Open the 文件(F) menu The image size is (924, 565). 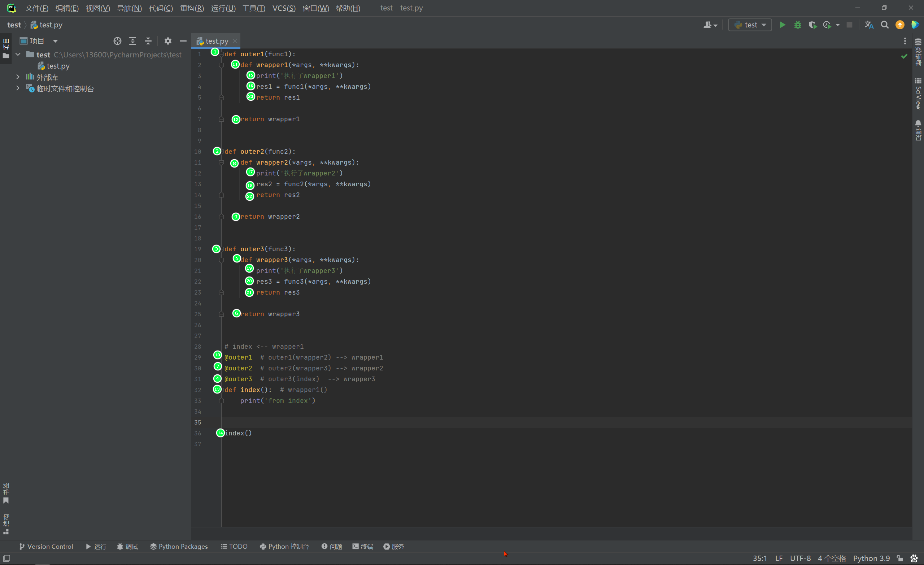[x=36, y=8]
